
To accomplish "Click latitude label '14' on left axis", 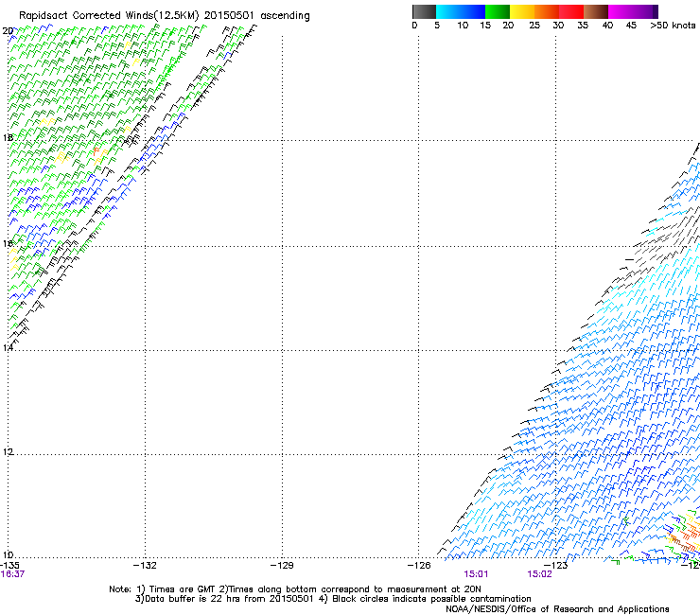I will click(x=8, y=347).
